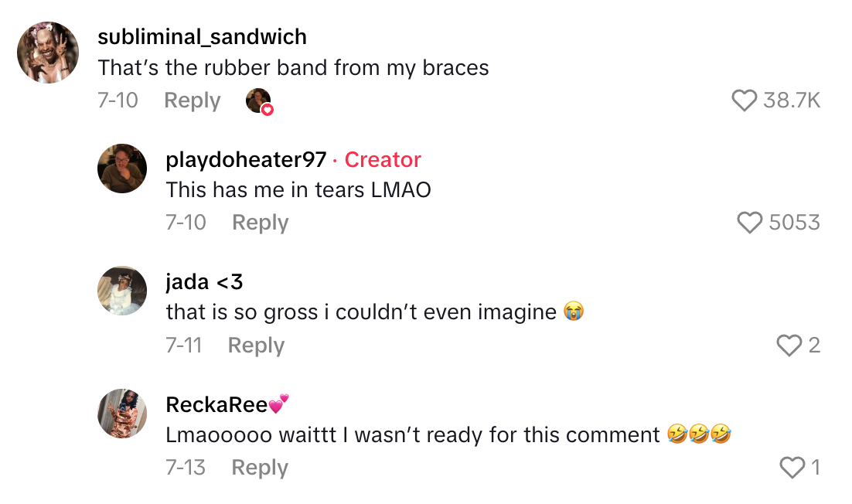The width and height of the screenshot is (852, 504).
Task: Go to the subliminal_sandwich username
Action: click(202, 36)
